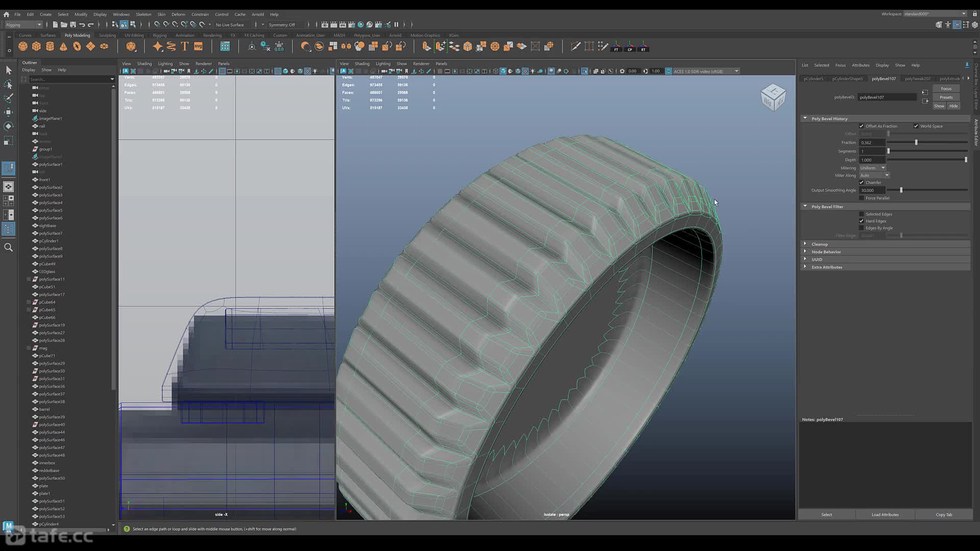Create a polygon plane from shelf
Screen dimensions: 980x551
click(x=90, y=46)
